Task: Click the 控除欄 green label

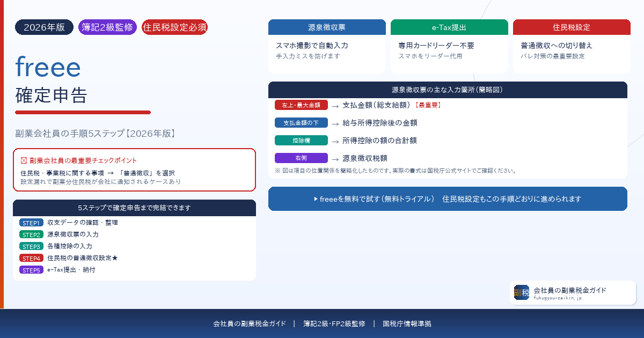Action: click(x=301, y=140)
